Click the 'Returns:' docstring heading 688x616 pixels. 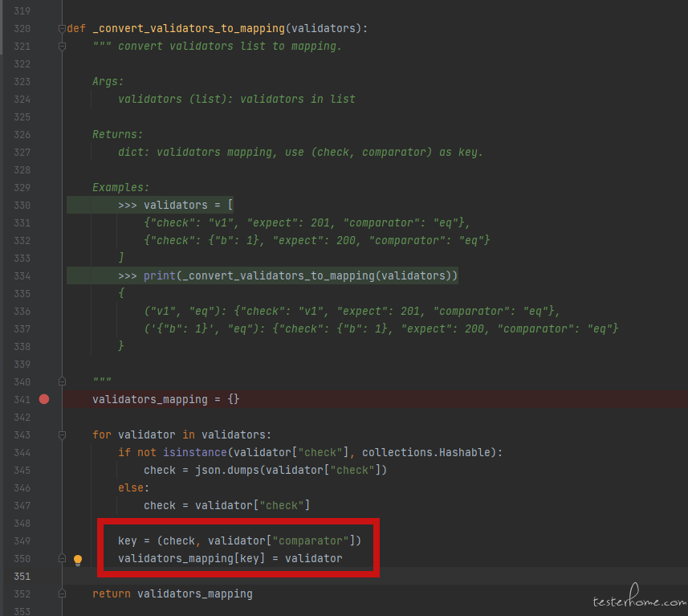(x=117, y=134)
